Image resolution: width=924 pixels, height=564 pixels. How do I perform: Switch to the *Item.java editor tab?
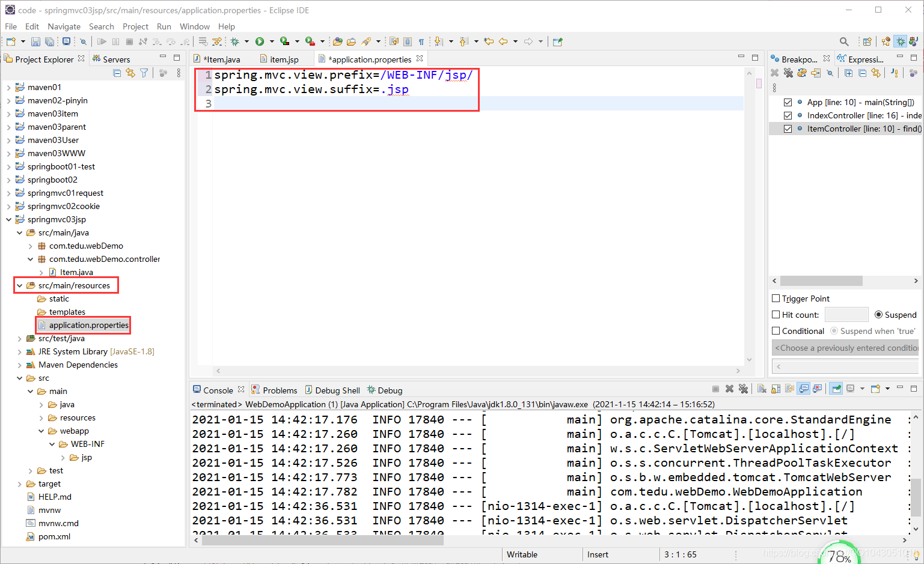(x=217, y=59)
